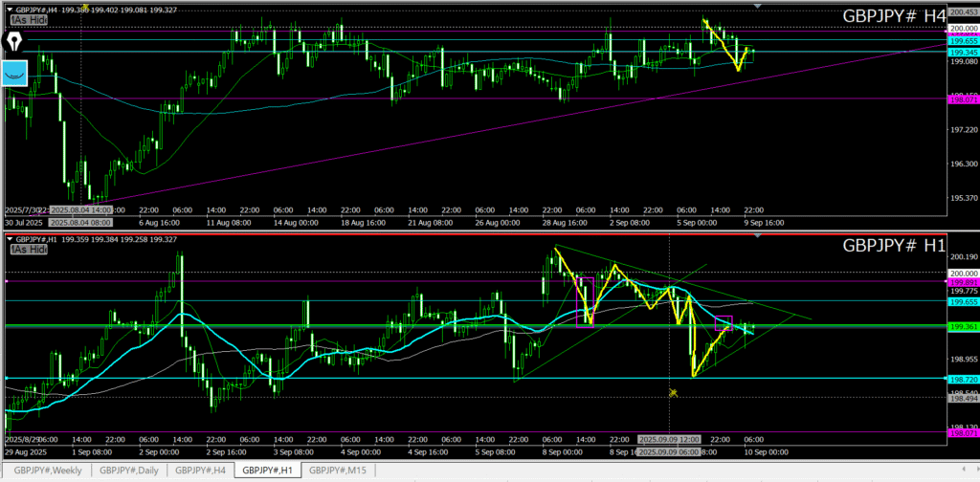Click the cyan 199.655 price label on H4

[963, 40]
